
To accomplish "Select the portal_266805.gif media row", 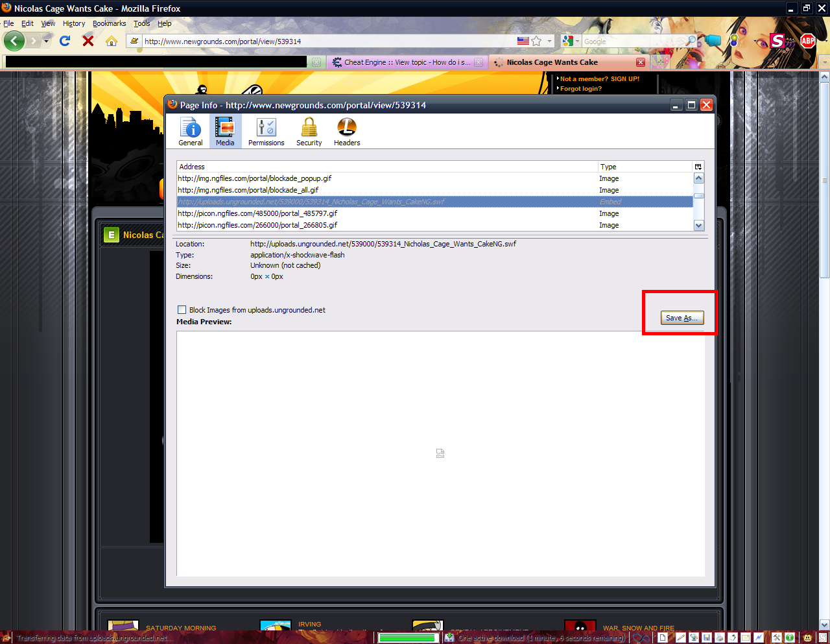I will [x=434, y=225].
